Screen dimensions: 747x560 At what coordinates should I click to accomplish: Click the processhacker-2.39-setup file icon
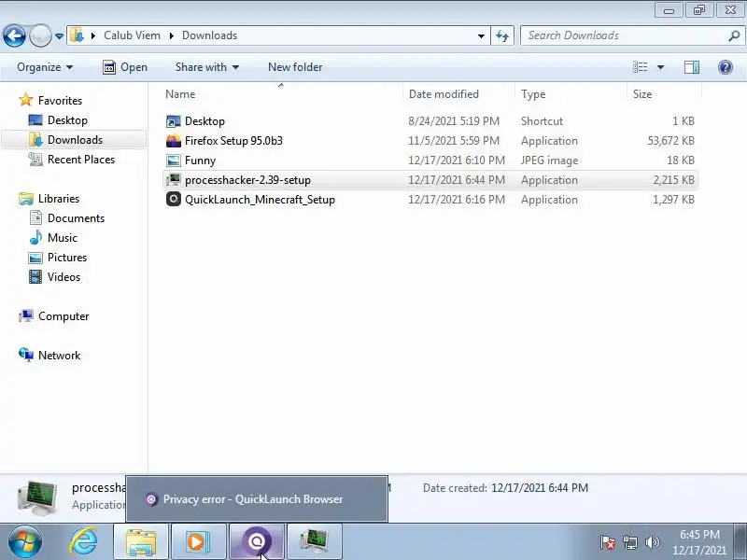point(174,179)
